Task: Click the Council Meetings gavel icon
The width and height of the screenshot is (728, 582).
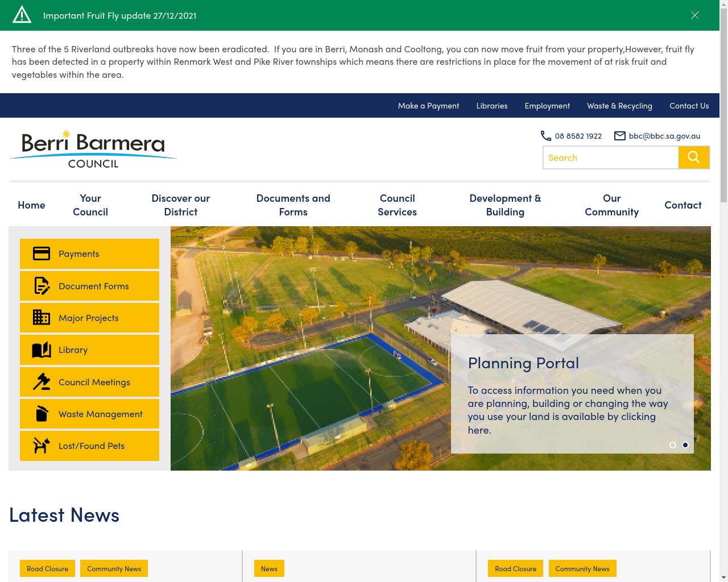Action: pyautogui.click(x=42, y=382)
